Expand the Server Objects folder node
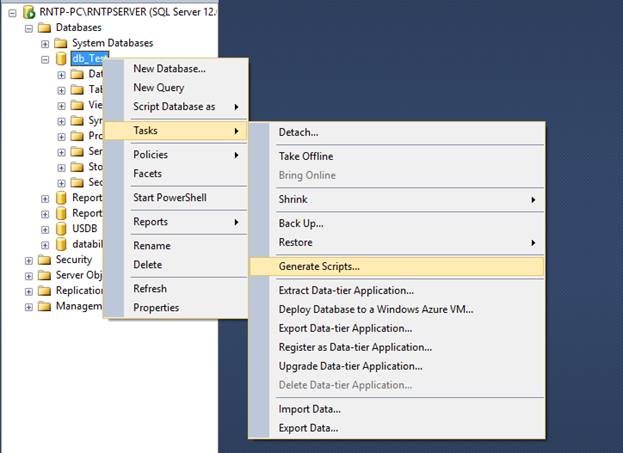This screenshot has height=453, width=623. click(29, 276)
